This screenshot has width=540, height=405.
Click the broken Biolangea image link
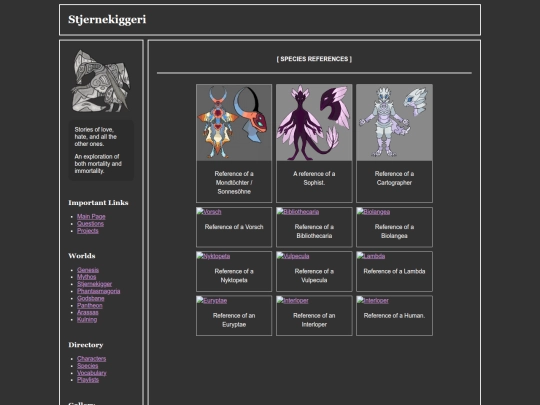click(x=373, y=212)
